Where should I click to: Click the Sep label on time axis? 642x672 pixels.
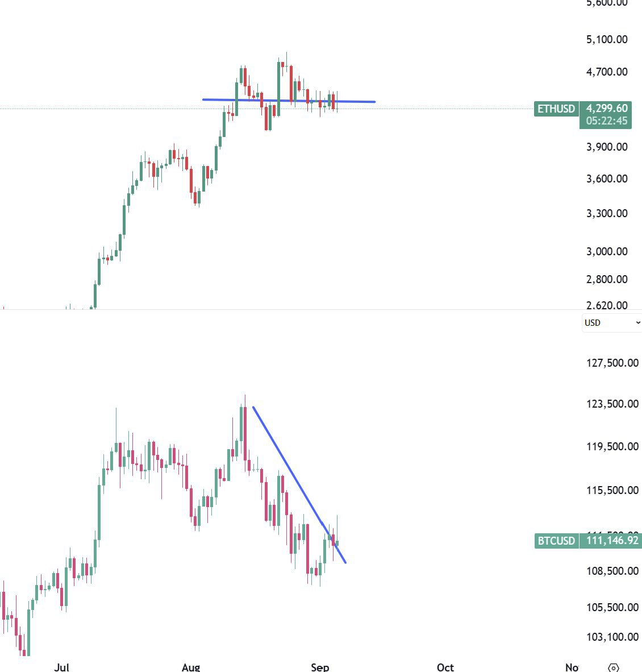coord(320,667)
